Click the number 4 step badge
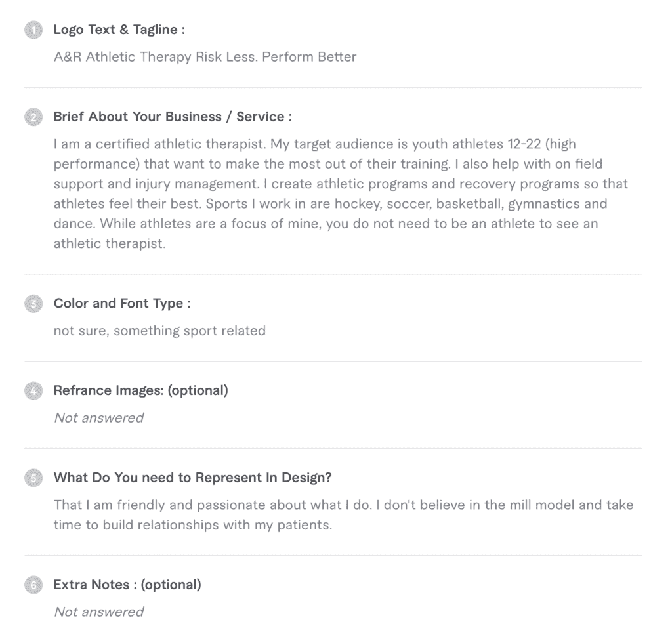 [32, 391]
